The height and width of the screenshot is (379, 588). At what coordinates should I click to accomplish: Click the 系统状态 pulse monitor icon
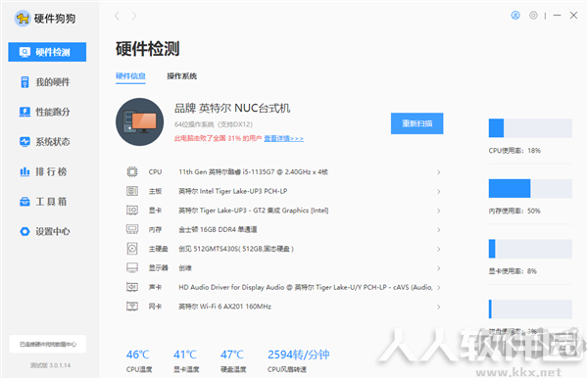click(x=24, y=142)
